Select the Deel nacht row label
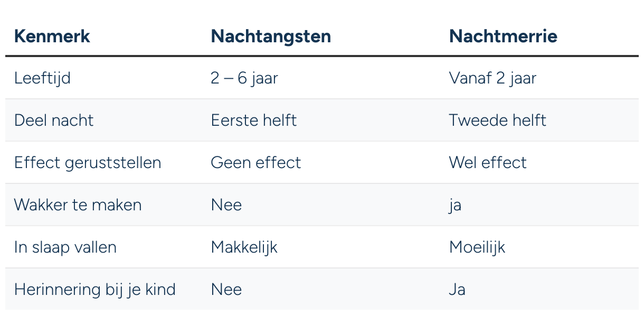This screenshot has height=315, width=644. point(54,121)
